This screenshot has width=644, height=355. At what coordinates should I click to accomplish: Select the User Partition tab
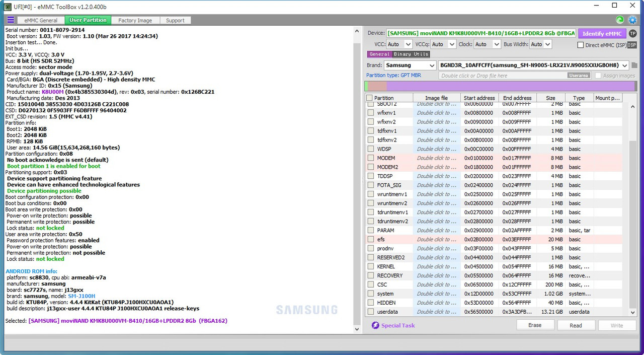(x=88, y=20)
